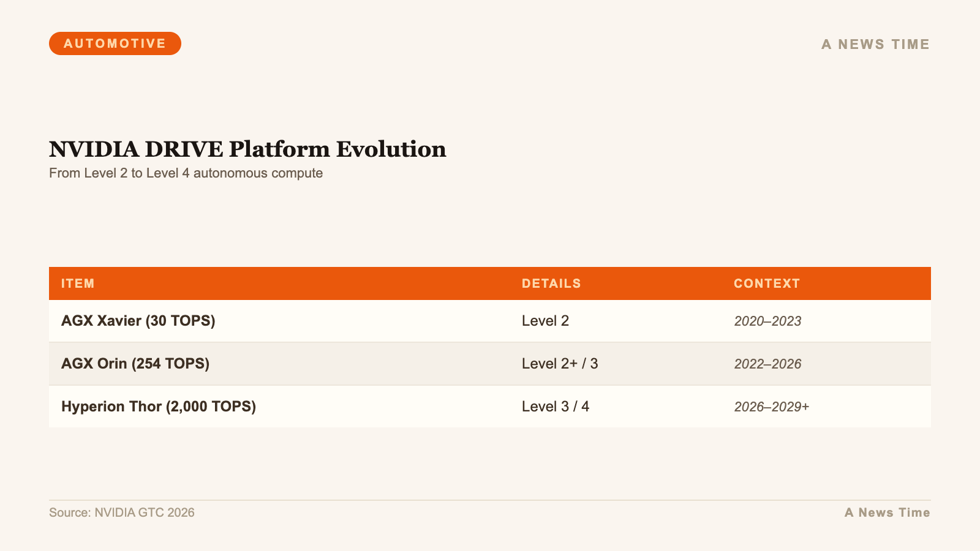This screenshot has width=980, height=551.
Task: Click the A News Time footer branding
Action: [888, 512]
